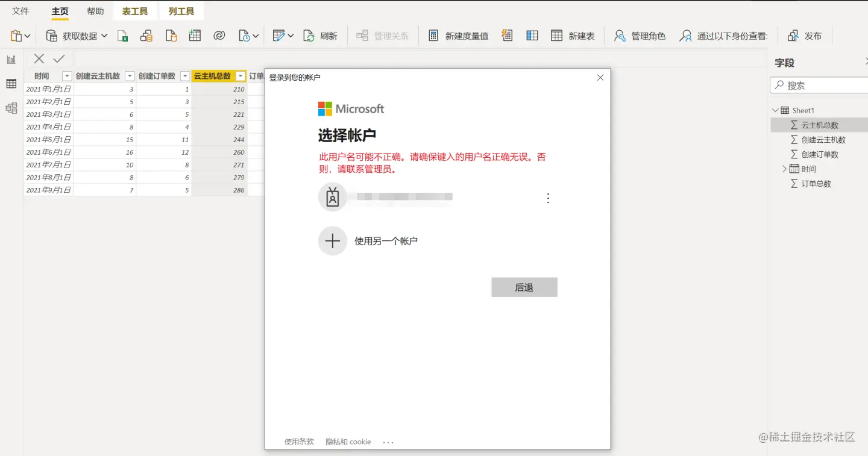
Task: Open the 文件 menu
Action: pyautogui.click(x=20, y=11)
